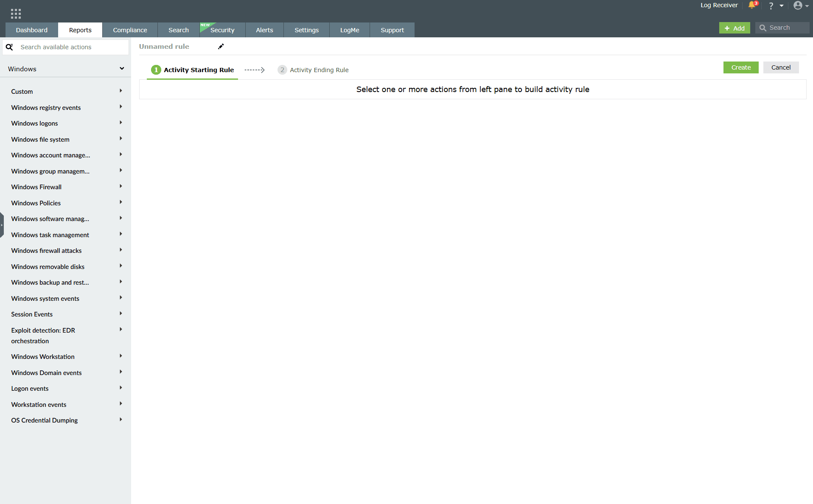Expand the Session Events category arrow
This screenshot has width=813, height=504.
[121, 314]
